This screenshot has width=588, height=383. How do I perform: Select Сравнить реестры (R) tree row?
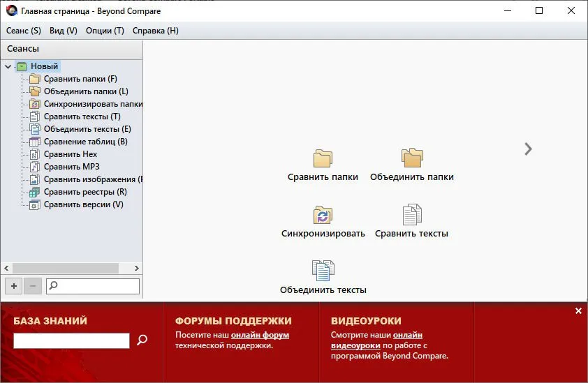[x=85, y=192]
